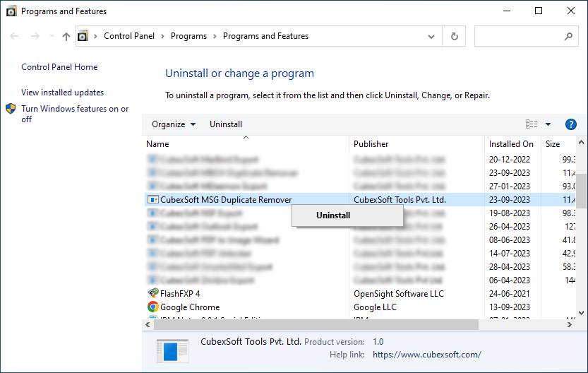This screenshot has height=373, width=588.
Task: Click the 19-08-2023 install date
Action: click(509, 213)
